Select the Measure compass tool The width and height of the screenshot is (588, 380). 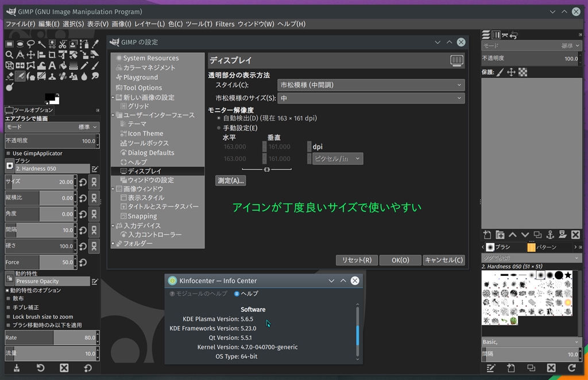[20, 55]
